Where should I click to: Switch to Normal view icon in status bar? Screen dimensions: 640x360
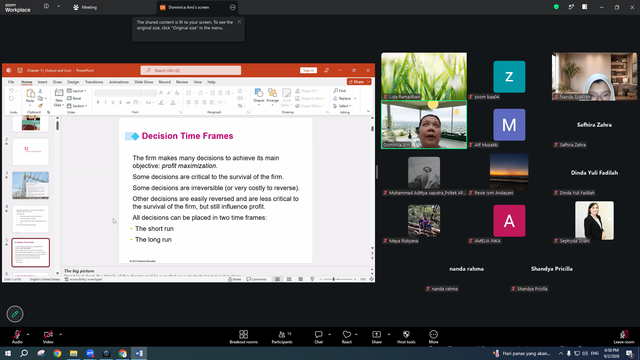[x=278, y=279]
